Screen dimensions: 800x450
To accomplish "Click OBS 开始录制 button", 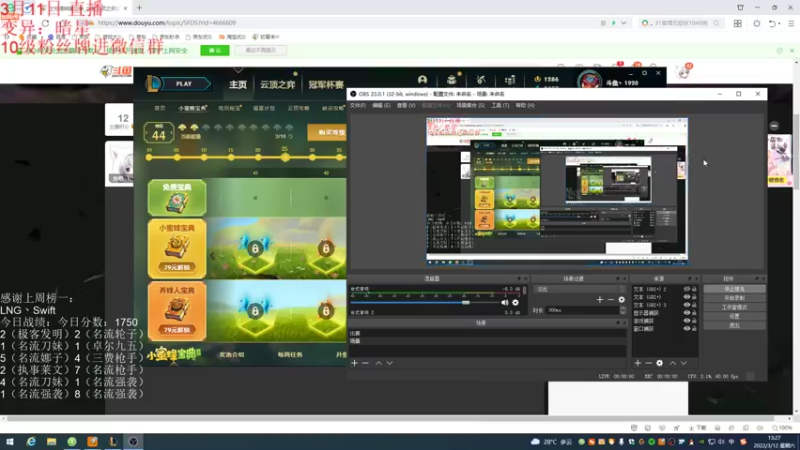I will 735,298.
